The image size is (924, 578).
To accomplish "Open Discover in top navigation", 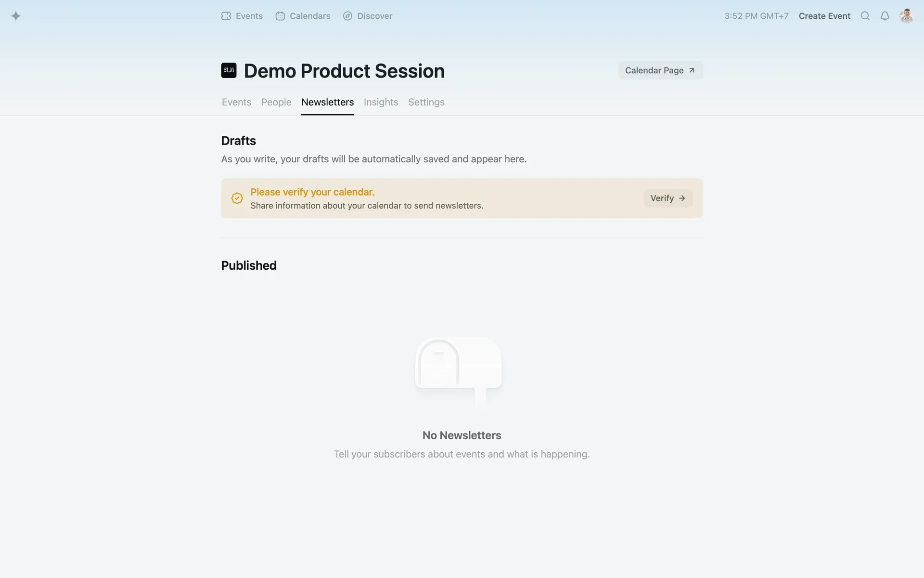I will pyautogui.click(x=368, y=16).
